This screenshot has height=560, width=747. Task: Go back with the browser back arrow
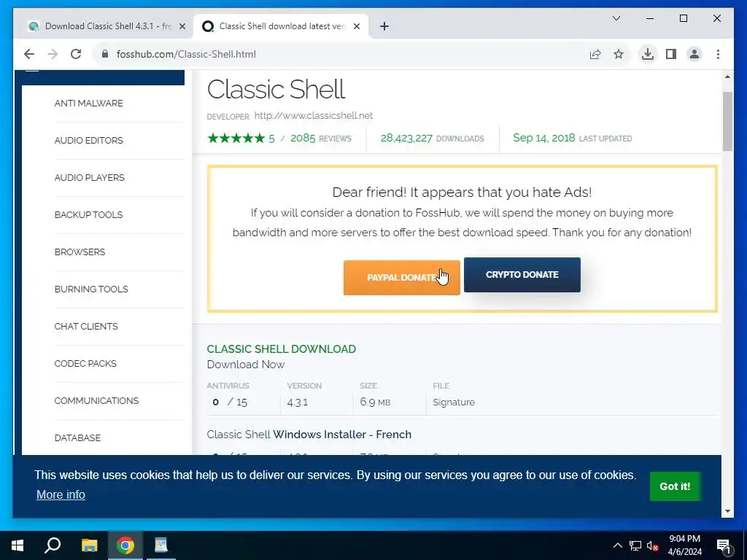tap(29, 54)
